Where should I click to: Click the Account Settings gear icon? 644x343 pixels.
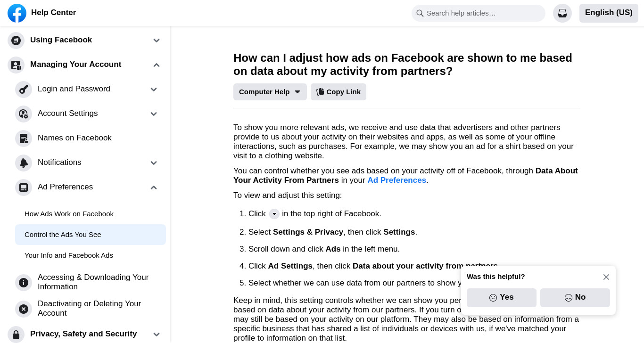click(x=24, y=114)
